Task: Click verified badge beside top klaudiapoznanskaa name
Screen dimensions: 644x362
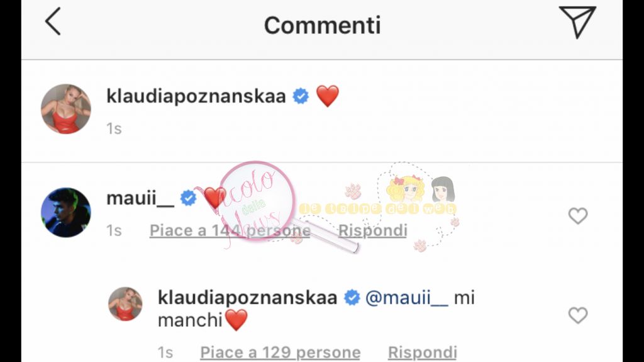Action: tap(301, 96)
